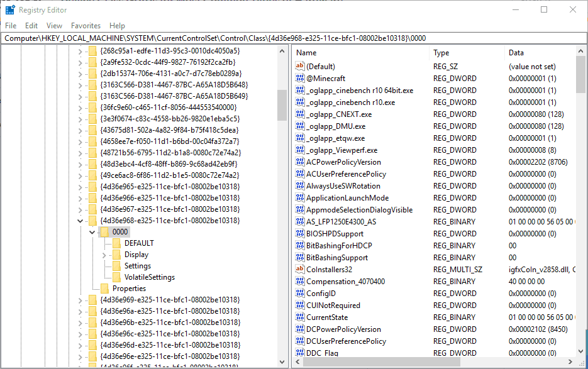Select the ab string icon beside (Default)
The height and width of the screenshot is (369, 588).
point(301,66)
